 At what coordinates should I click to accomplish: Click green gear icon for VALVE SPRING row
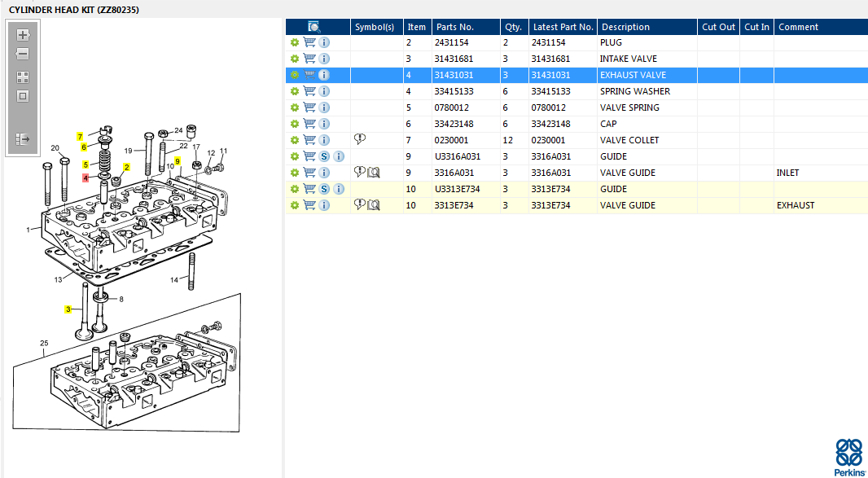295,107
